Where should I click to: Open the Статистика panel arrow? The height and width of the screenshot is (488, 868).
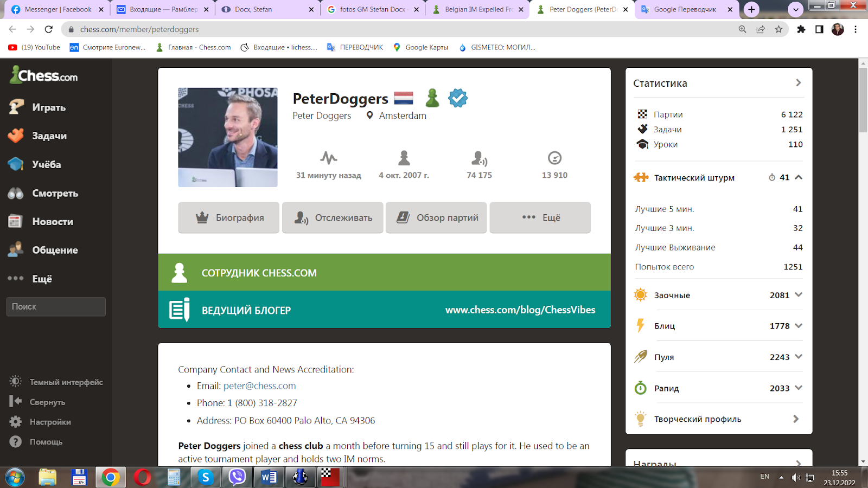[x=798, y=83]
